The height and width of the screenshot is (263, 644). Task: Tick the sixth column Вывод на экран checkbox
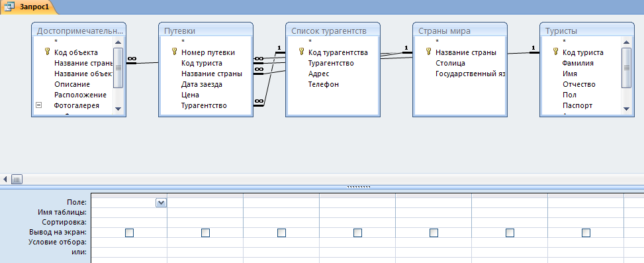point(510,233)
